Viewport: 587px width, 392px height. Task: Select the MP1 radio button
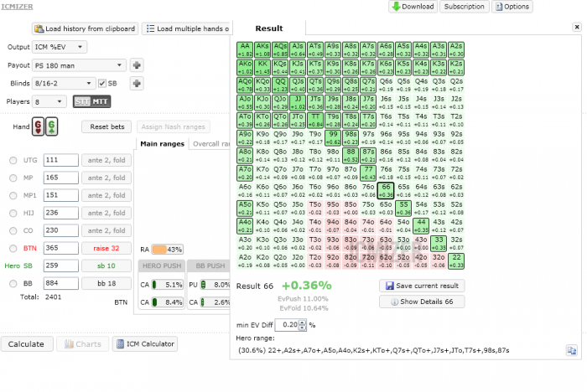(13, 196)
